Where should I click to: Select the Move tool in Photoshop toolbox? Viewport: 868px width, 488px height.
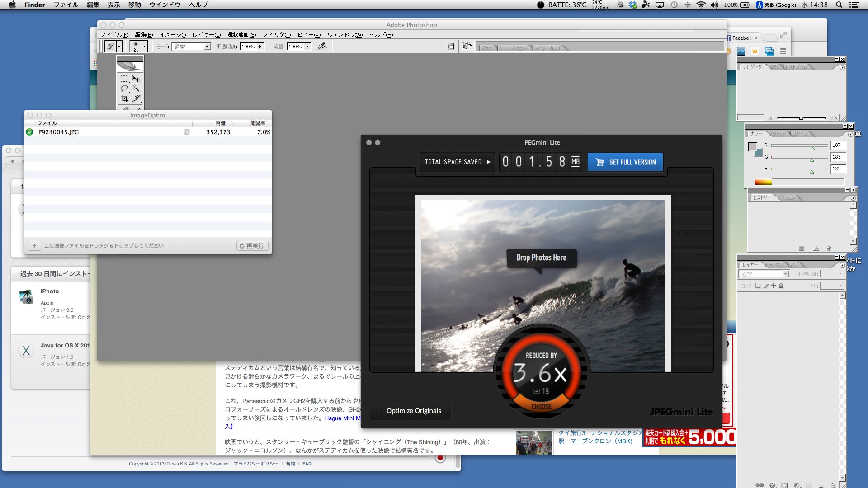136,79
